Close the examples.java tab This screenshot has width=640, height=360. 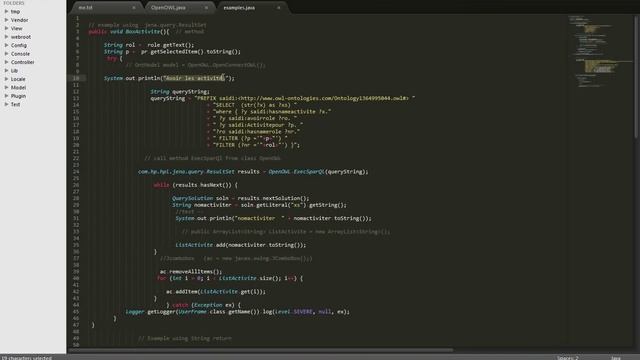(x=279, y=8)
